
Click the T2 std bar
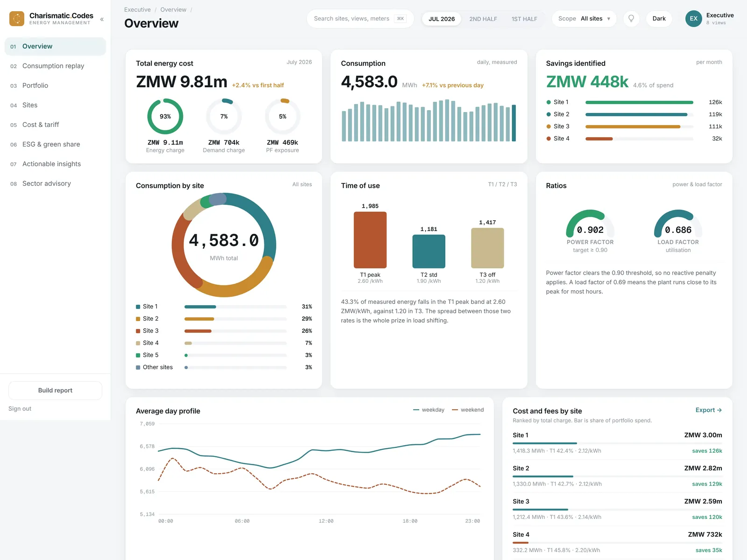[429, 252]
